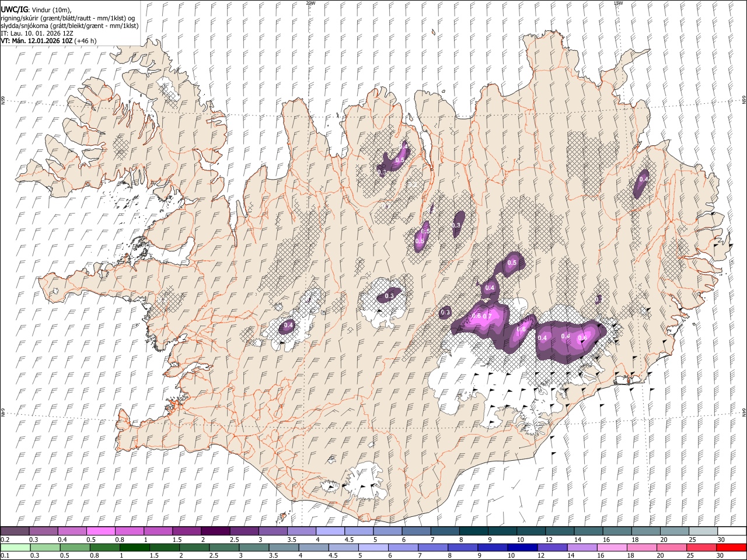This screenshot has width=747, height=560.
Task: Select the rain legend swatch between 0.3 and 0.5
Action: click(45, 547)
